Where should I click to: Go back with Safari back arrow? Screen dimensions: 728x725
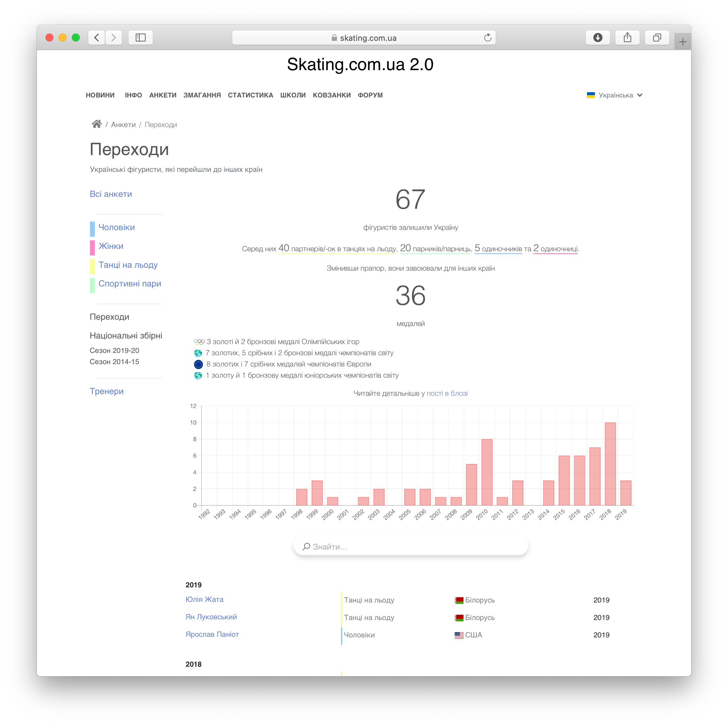97,38
